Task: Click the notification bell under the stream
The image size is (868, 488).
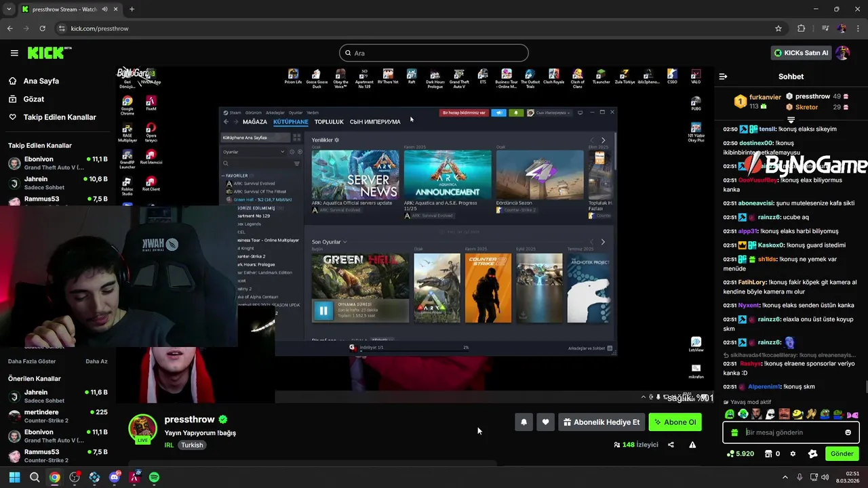Action: 524,422
